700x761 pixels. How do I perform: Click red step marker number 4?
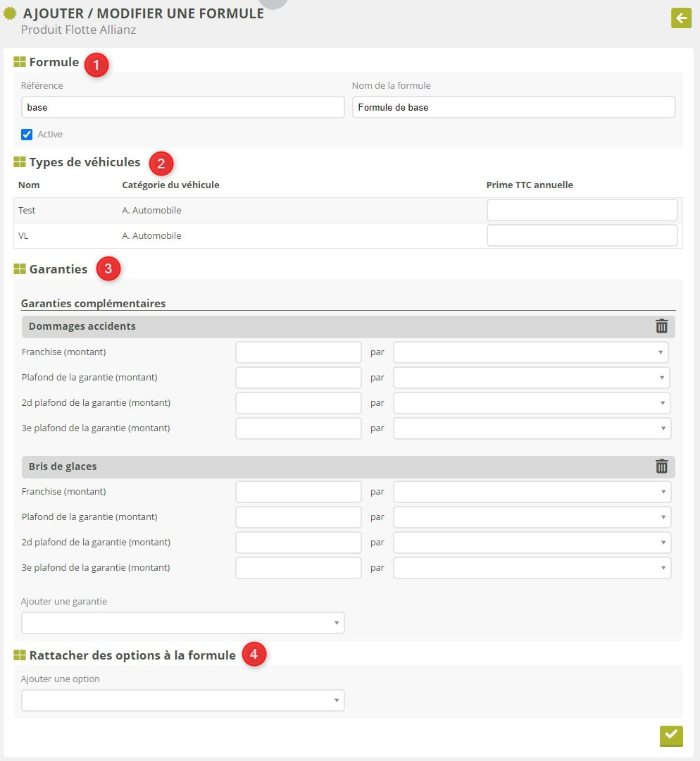(254, 655)
